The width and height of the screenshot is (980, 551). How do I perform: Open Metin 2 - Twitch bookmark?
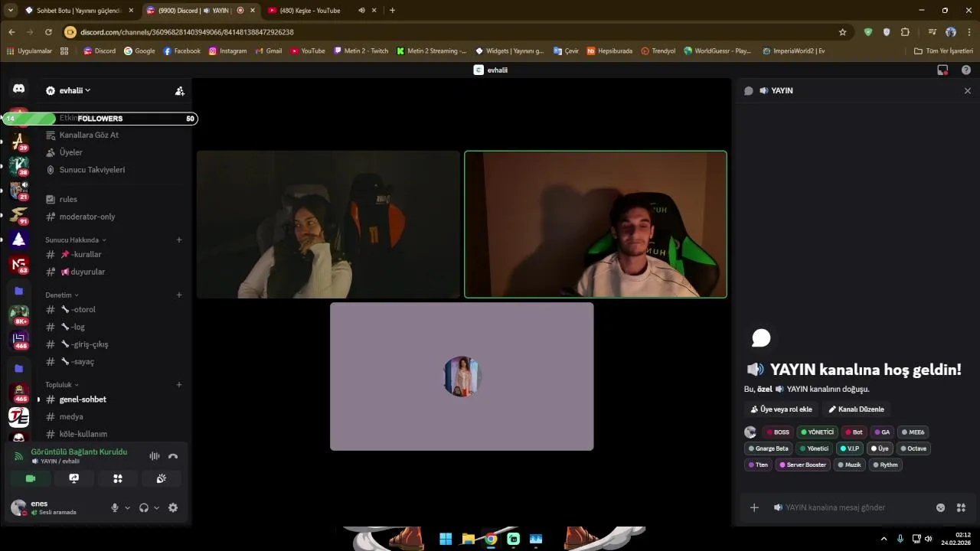(x=361, y=51)
